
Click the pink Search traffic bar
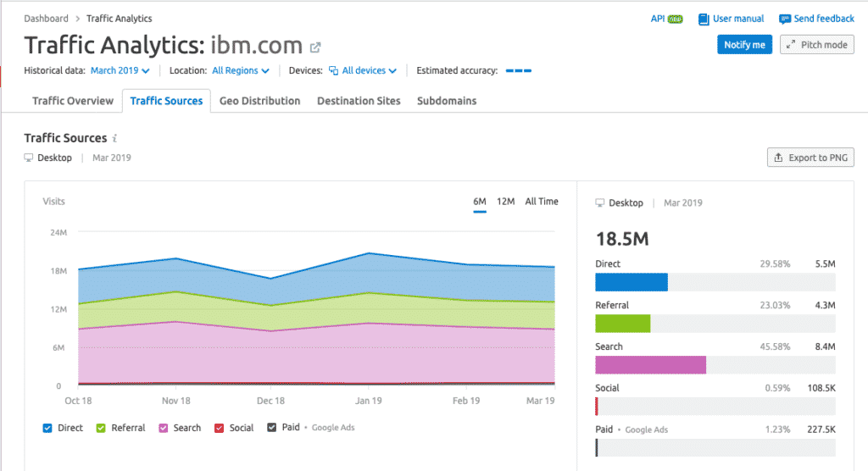[x=650, y=365]
